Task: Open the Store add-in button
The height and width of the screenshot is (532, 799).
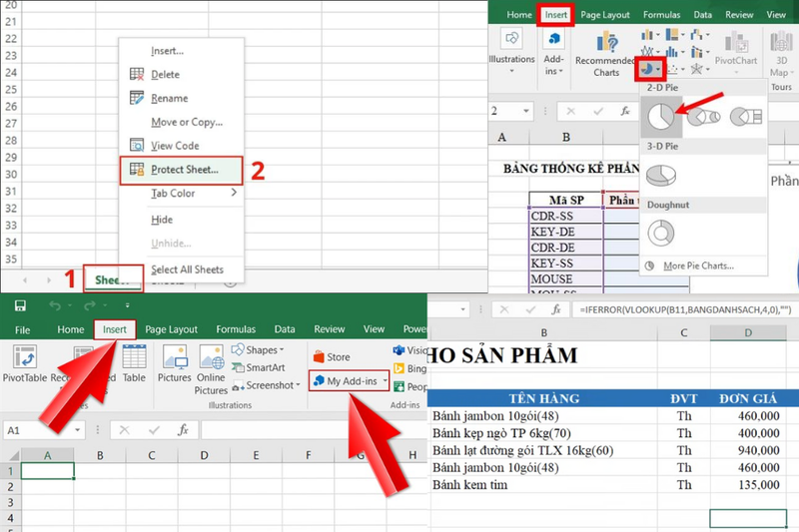Action: tap(332, 357)
